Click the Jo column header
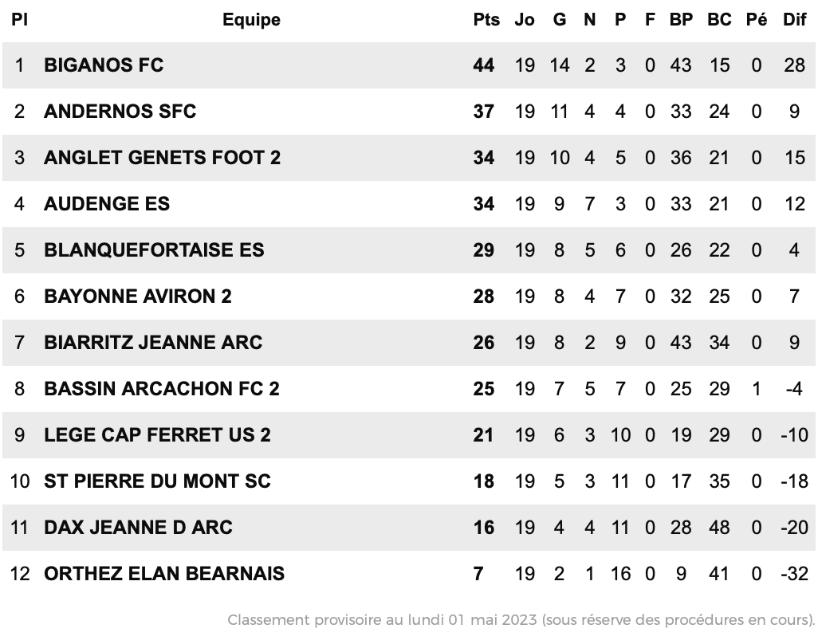 [525, 20]
